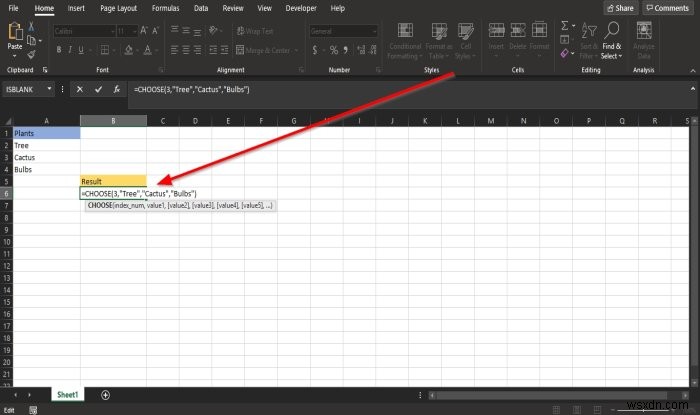Click Increase Decimal icon
700x415 pixels.
click(x=361, y=50)
